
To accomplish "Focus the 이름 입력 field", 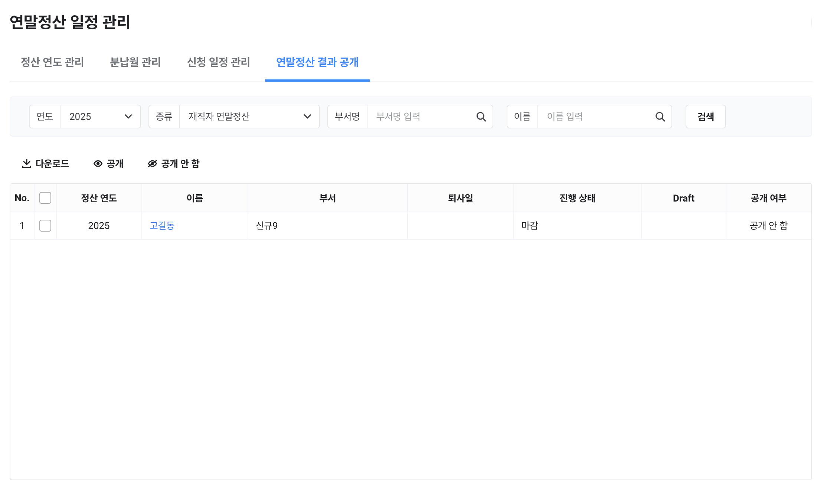I will [596, 117].
